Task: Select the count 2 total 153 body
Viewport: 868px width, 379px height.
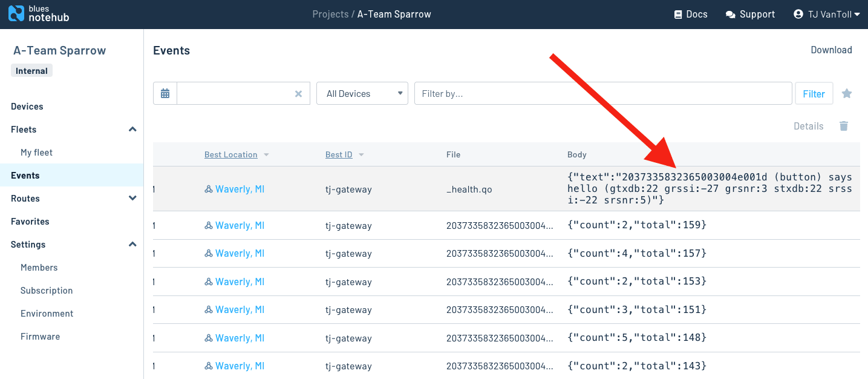Action: [637, 282]
